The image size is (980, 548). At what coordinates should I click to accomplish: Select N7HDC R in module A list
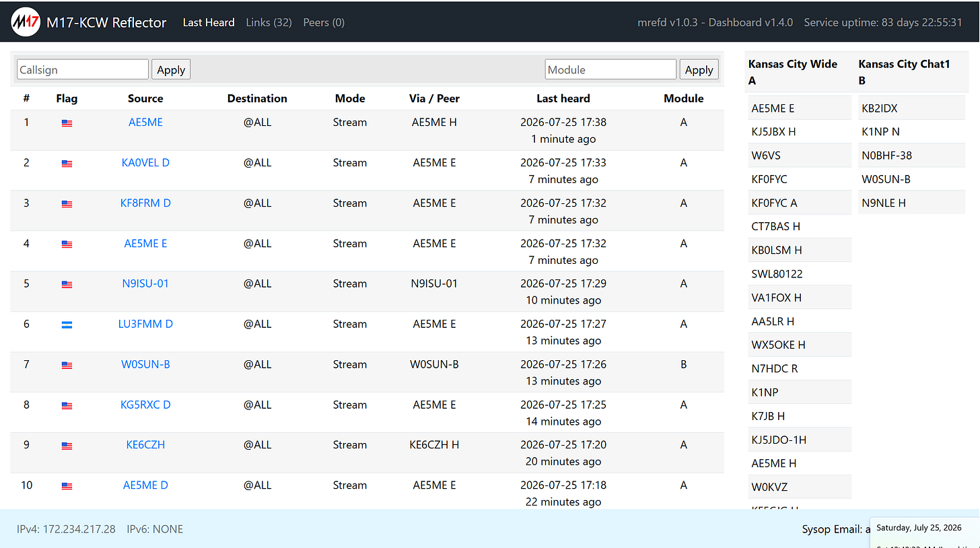[x=800, y=368]
